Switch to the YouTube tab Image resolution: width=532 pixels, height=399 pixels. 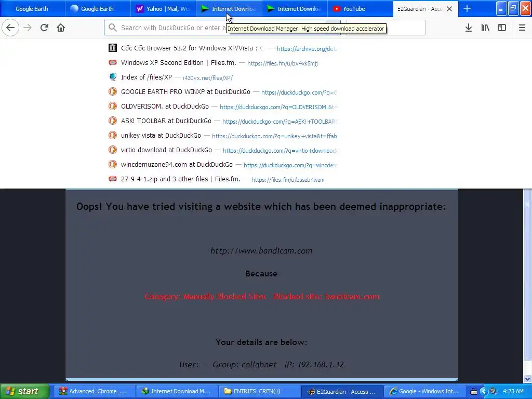360,9
